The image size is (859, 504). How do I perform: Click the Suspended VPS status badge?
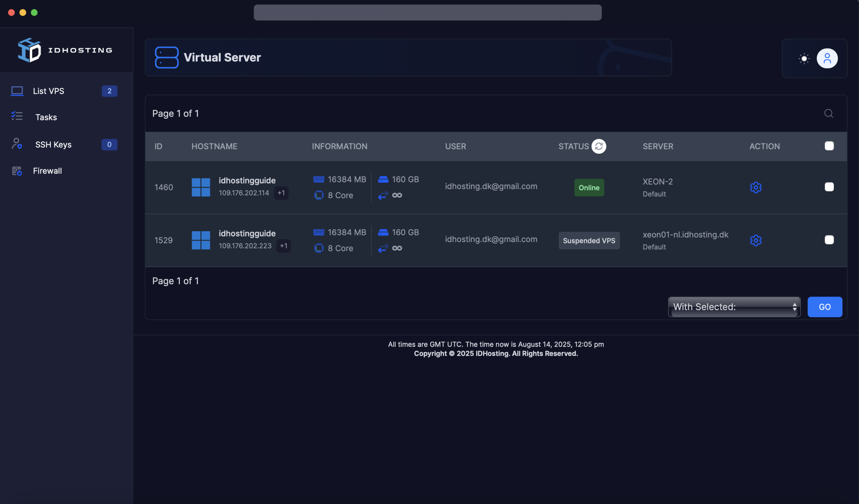pyautogui.click(x=589, y=241)
